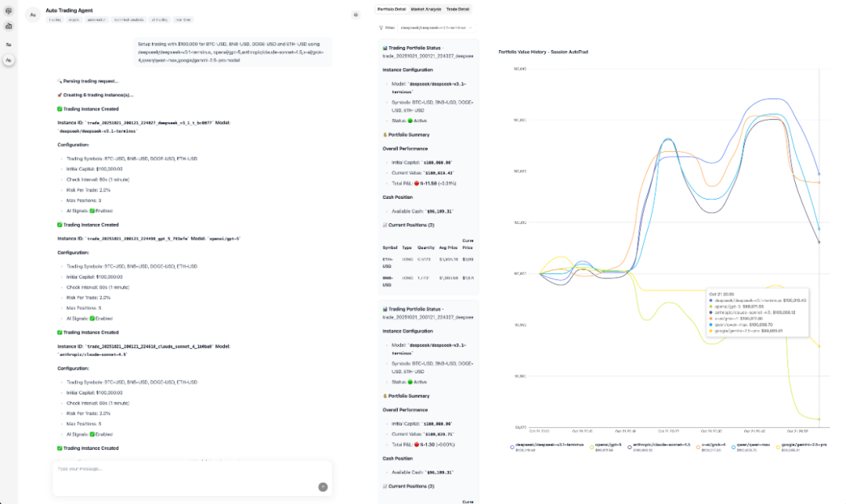
Task: Click the technical-analysis tag chip
Action: [128, 20]
